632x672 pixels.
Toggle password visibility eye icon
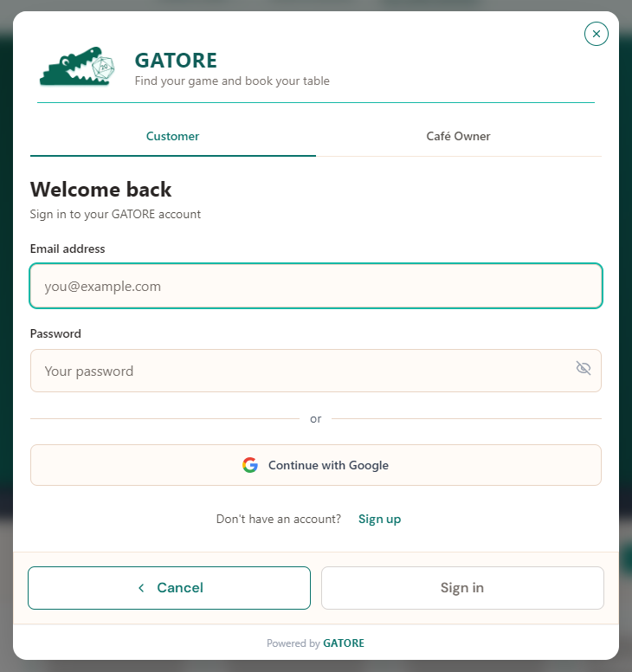[x=584, y=368]
